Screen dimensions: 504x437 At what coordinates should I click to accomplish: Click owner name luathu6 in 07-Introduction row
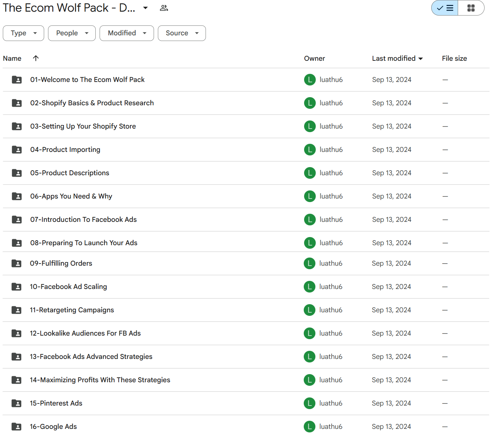331,219
